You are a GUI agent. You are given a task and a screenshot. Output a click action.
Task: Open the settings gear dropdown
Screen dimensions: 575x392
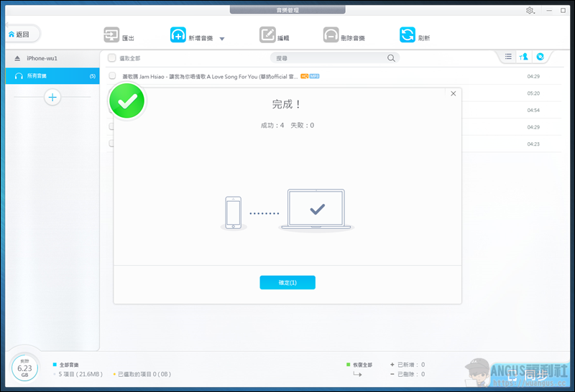pos(531,11)
